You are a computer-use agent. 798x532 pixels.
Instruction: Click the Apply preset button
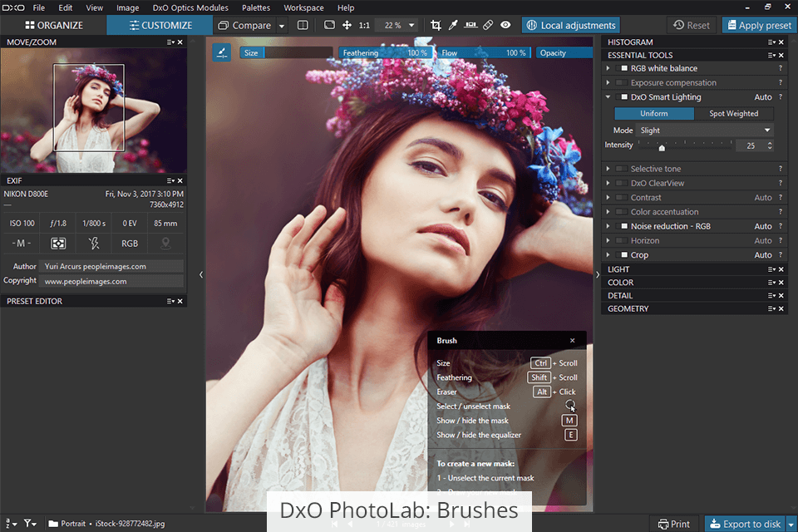tap(759, 25)
